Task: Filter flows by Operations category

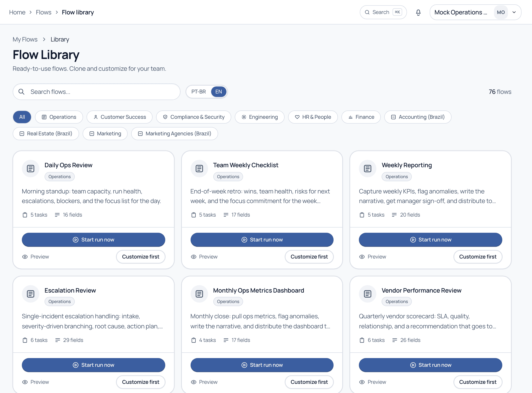Action: [x=59, y=117]
